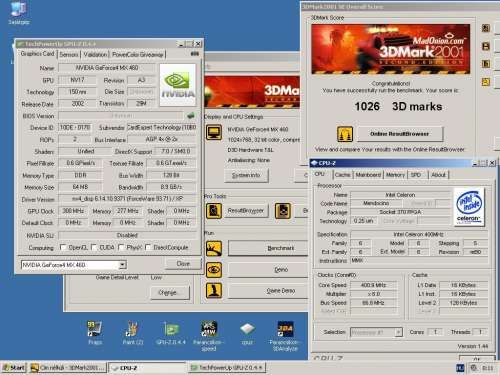Switch to the Cache tab in CPU-Z
This screenshot has width=500, height=375.
tap(343, 175)
